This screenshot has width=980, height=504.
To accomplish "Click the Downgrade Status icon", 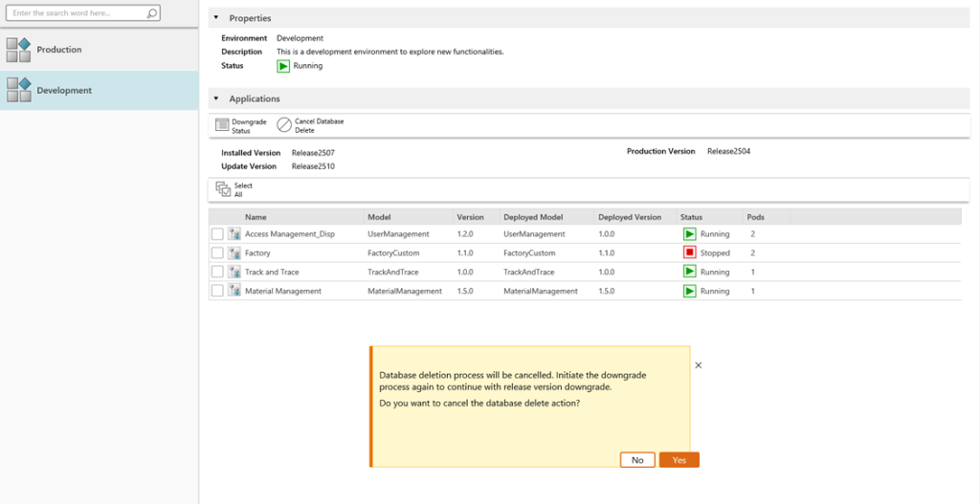I will [x=222, y=125].
